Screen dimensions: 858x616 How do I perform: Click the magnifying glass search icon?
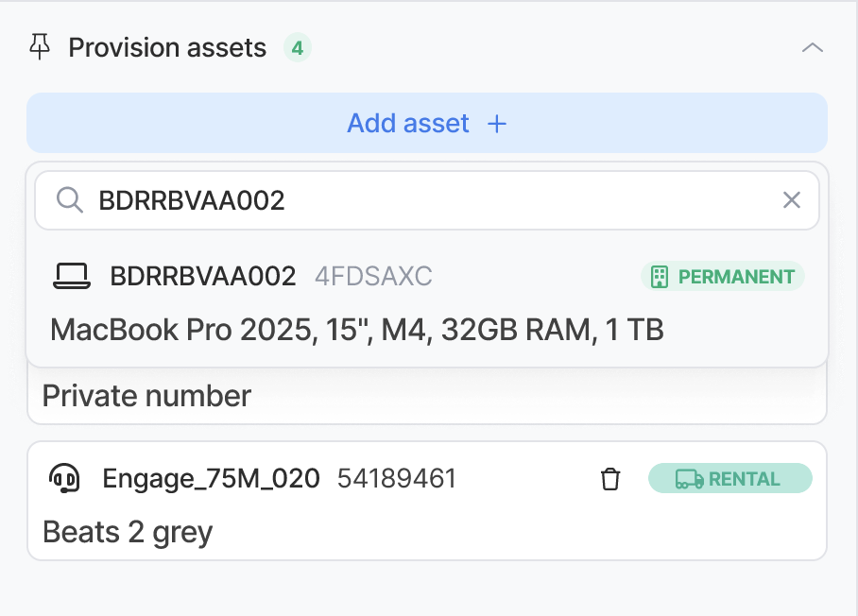tap(69, 200)
